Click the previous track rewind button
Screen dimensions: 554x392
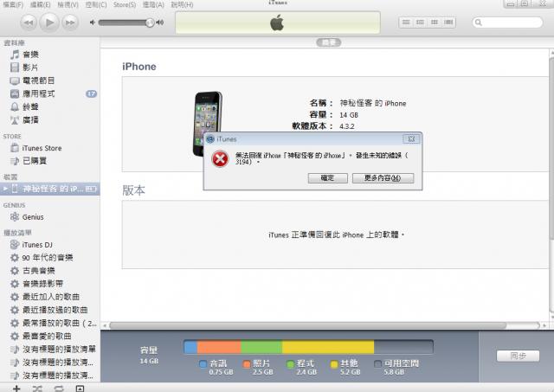(x=29, y=22)
